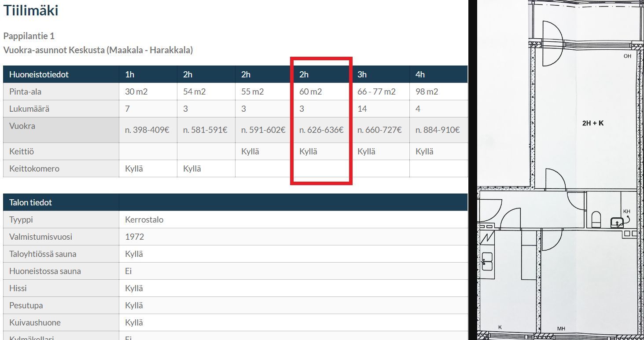This screenshot has width=644, height=340.
Task: Click the toilet symbol in the floor plan
Action: tap(596, 219)
